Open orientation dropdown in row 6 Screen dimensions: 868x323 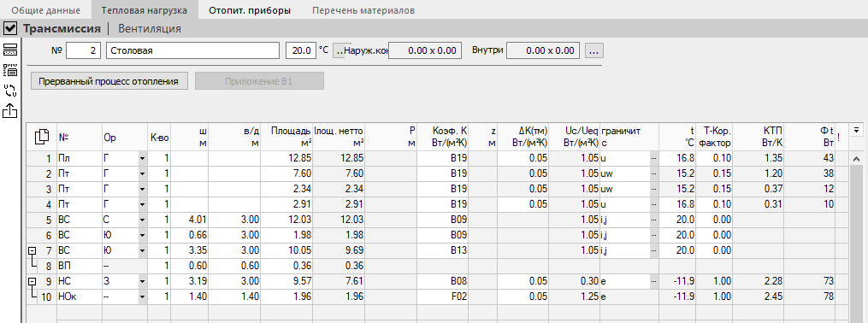click(x=142, y=236)
